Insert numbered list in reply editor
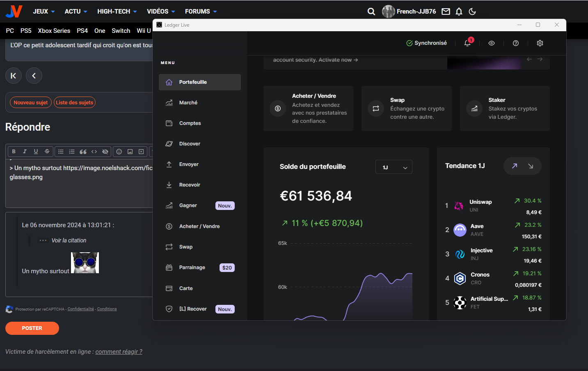The width and height of the screenshot is (588, 371). tap(72, 152)
